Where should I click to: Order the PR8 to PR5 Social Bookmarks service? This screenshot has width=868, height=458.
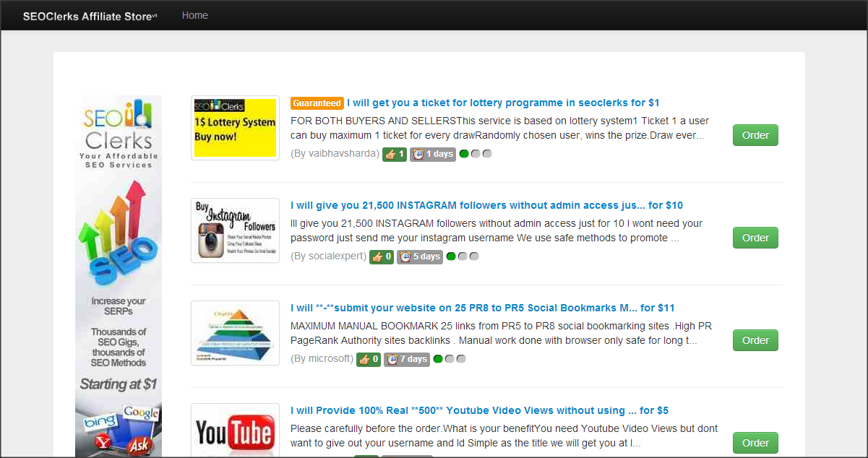pos(755,340)
